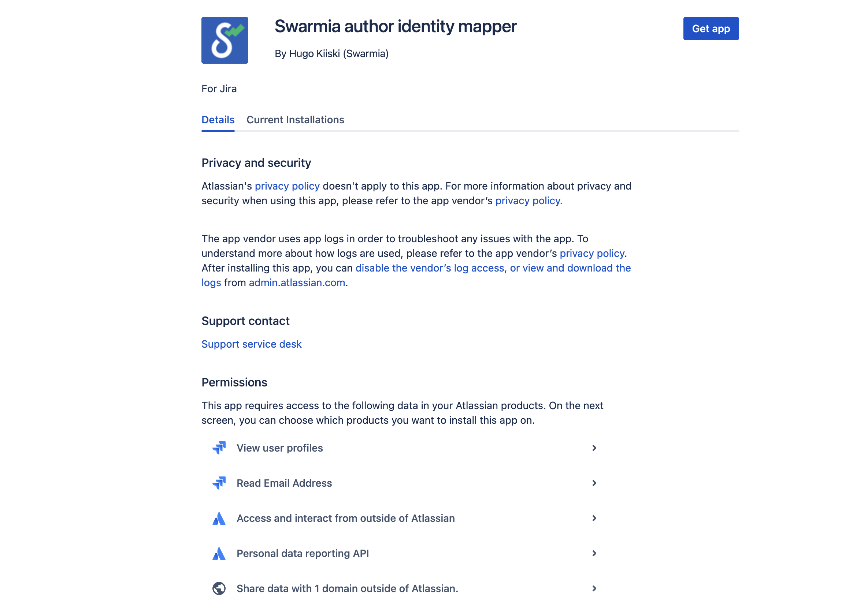Open disable the vendor's log access link
The height and width of the screenshot is (606, 868).
[493, 268]
